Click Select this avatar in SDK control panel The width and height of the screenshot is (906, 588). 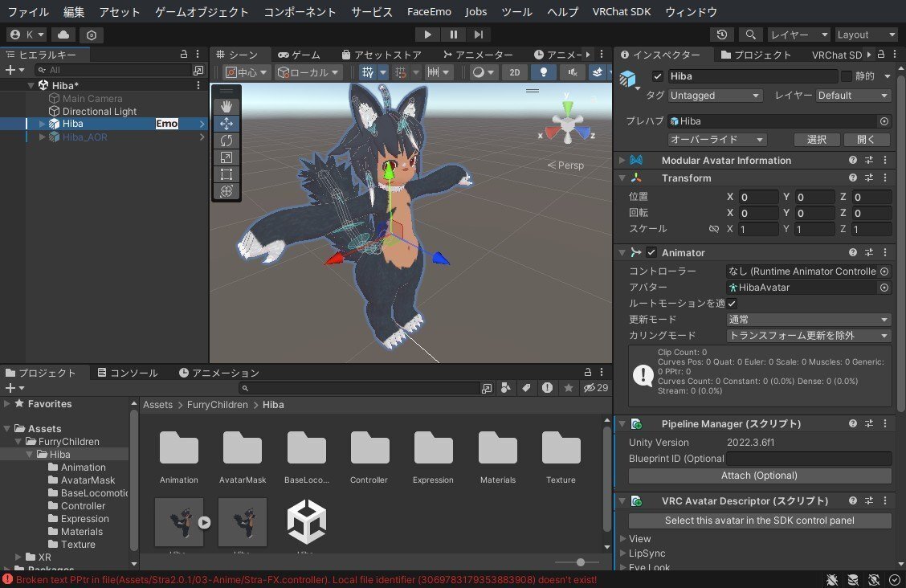tap(759, 521)
